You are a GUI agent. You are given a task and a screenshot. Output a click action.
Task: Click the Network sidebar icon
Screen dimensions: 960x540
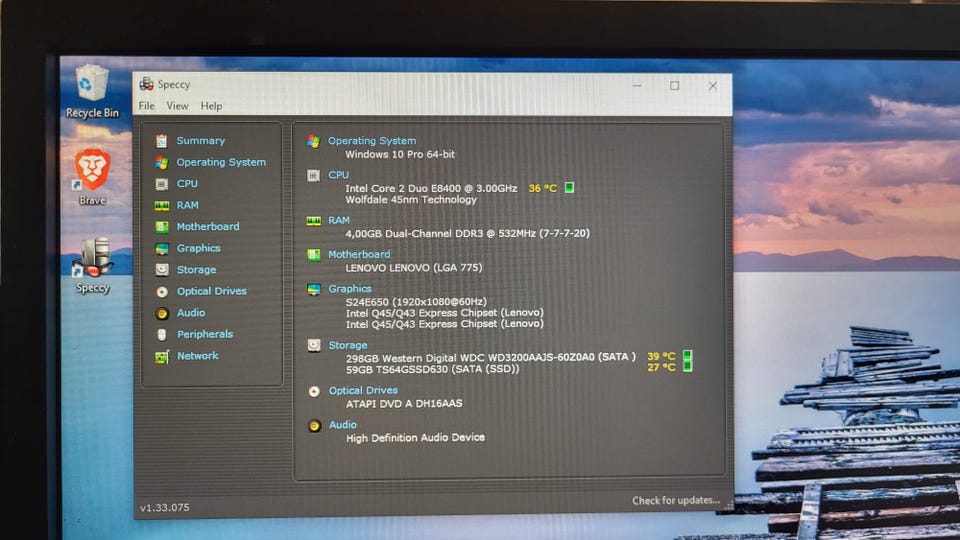(162, 357)
